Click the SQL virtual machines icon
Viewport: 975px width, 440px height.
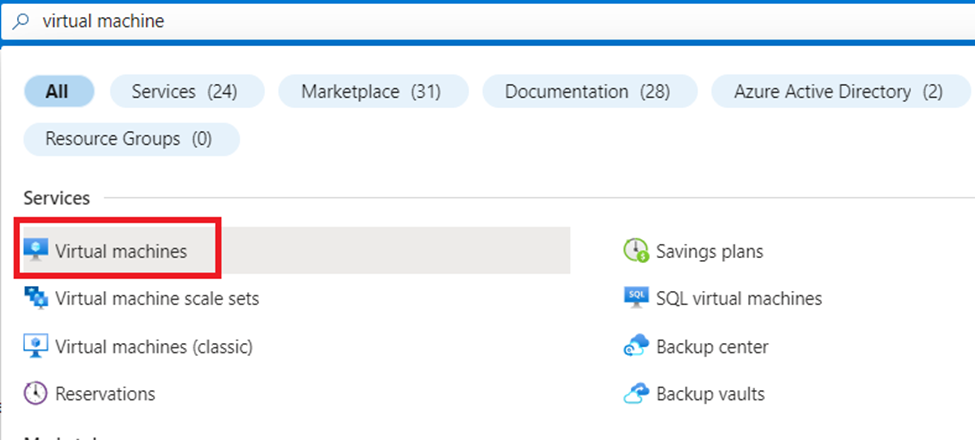[x=636, y=298]
